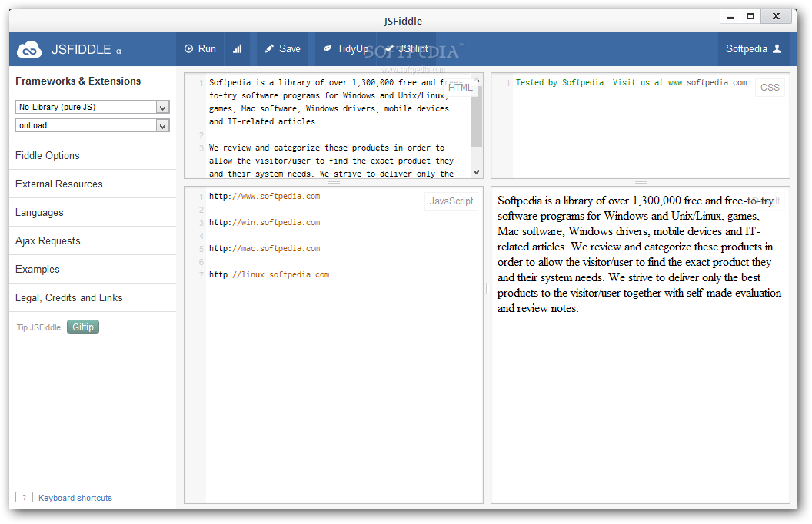Screen dimensions: 812x524
Task: Click the JSFiddle cloud logo icon
Action: (29, 50)
